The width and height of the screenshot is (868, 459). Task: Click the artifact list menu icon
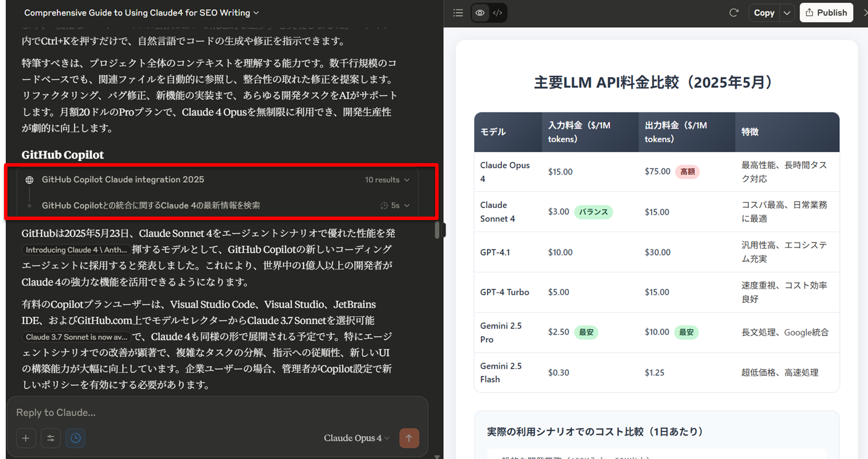click(458, 13)
